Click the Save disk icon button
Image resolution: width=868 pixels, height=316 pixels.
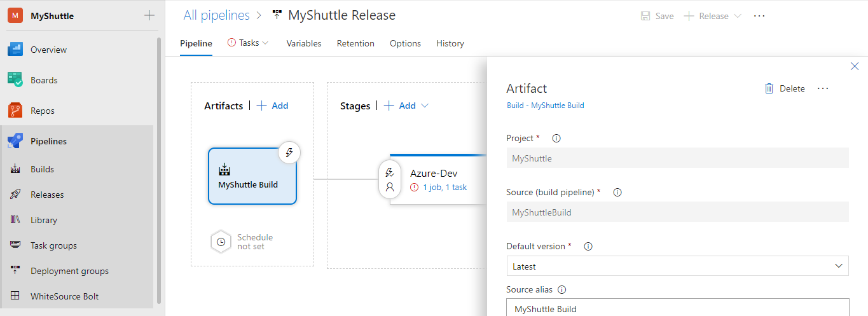pos(658,16)
